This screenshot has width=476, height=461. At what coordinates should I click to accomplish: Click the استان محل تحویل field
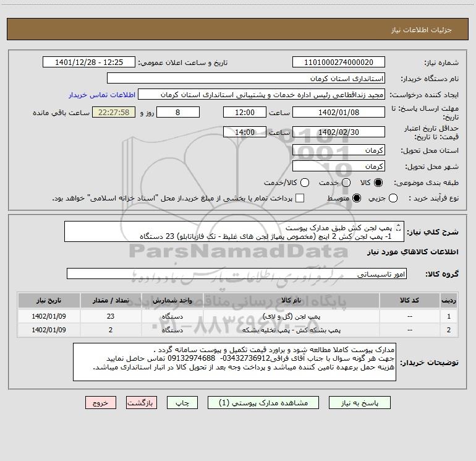[339, 150]
